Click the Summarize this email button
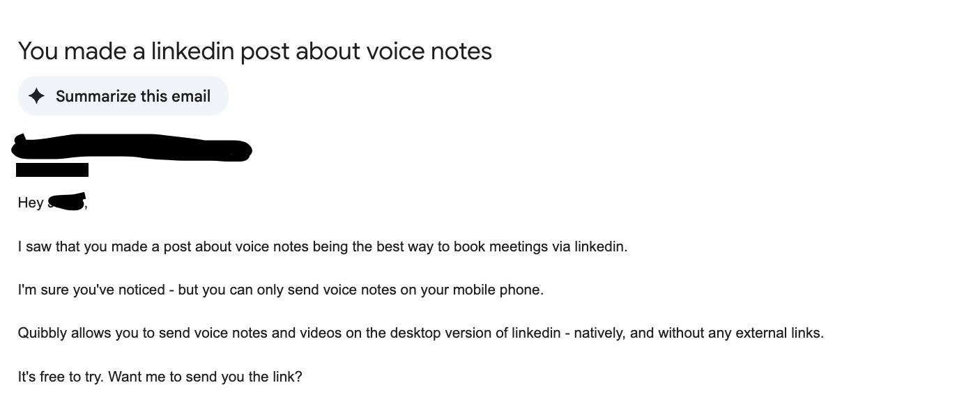Screen dimensions: 980x415 (123, 96)
